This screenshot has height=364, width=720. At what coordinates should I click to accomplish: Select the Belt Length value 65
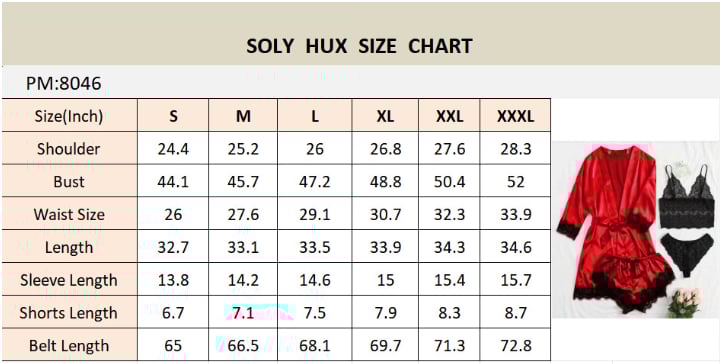[x=173, y=346]
